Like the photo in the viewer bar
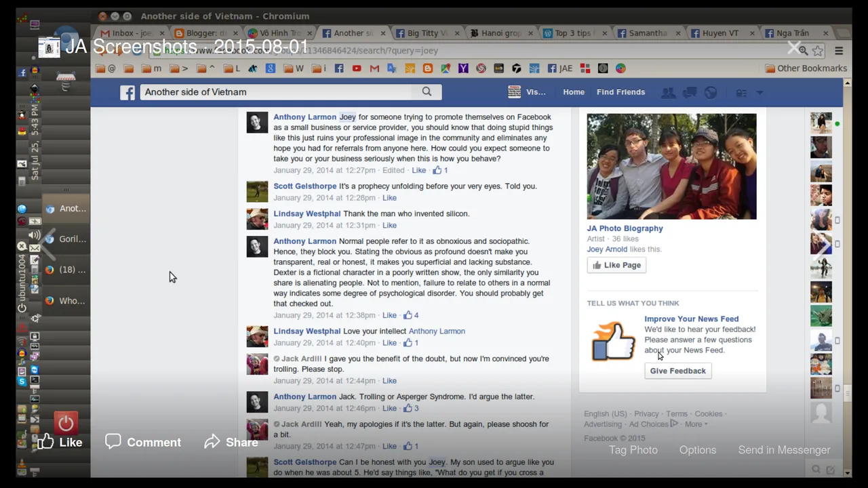868x488 pixels. pos(60,443)
